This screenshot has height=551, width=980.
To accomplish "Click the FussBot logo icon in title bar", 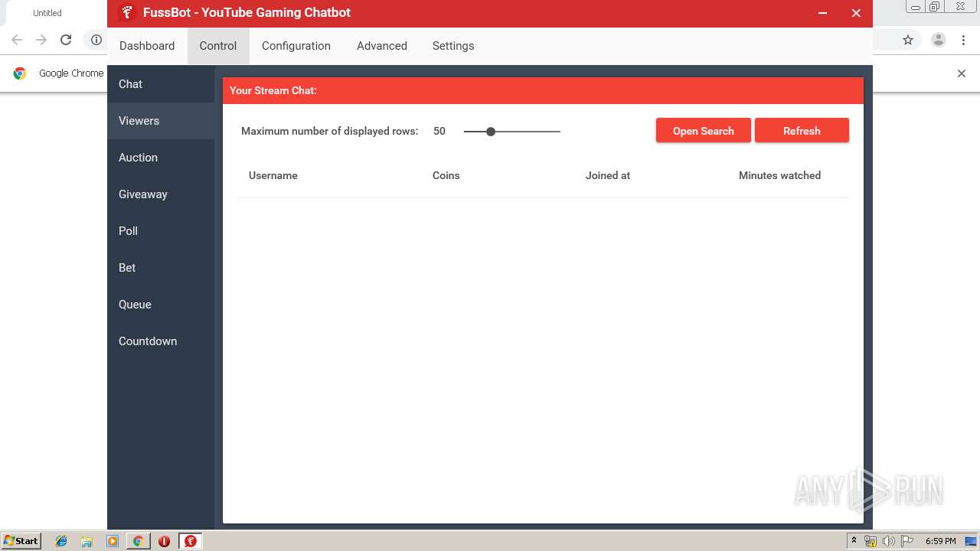I will point(127,13).
